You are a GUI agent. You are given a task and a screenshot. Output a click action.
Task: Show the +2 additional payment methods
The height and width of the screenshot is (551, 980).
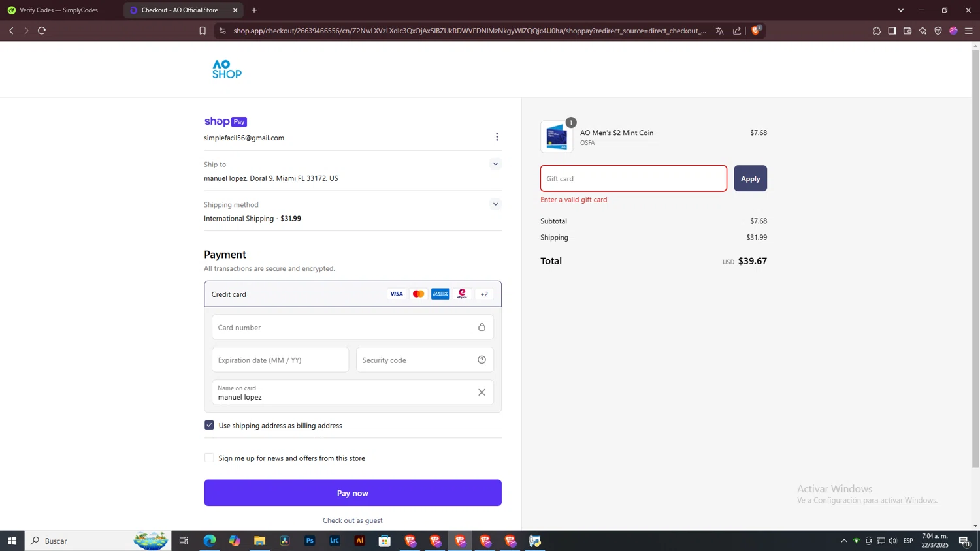[484, 294]
